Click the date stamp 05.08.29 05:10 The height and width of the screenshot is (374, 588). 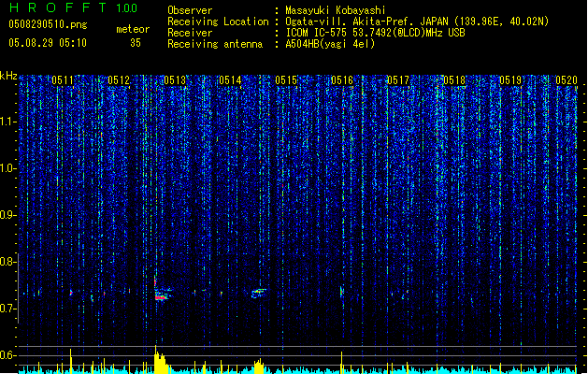(48, 43)
